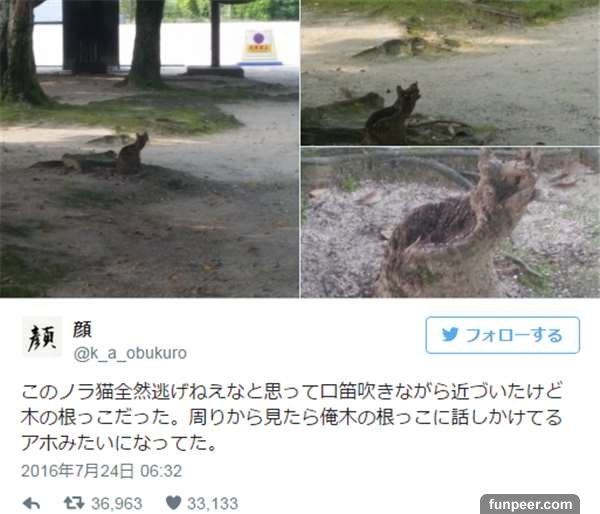Click the 33,133 likes count
The height and width of the screenshot is (514, 600).
point(212,503)
